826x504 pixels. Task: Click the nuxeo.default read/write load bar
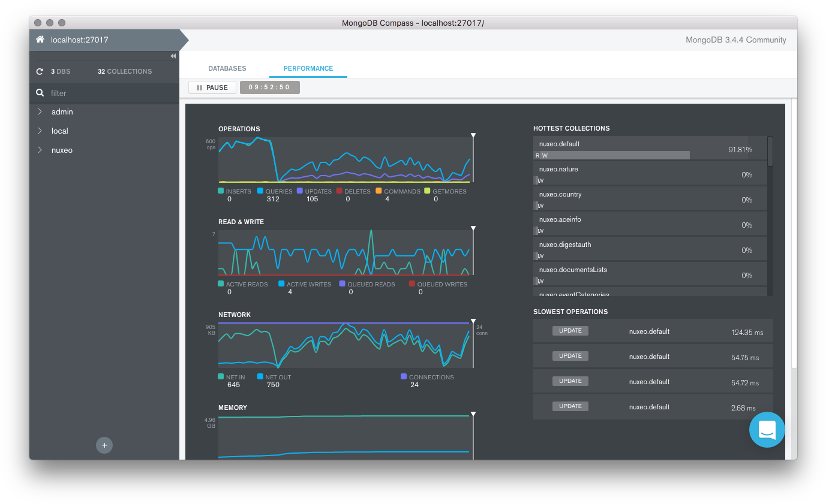[x=612, y=155]
